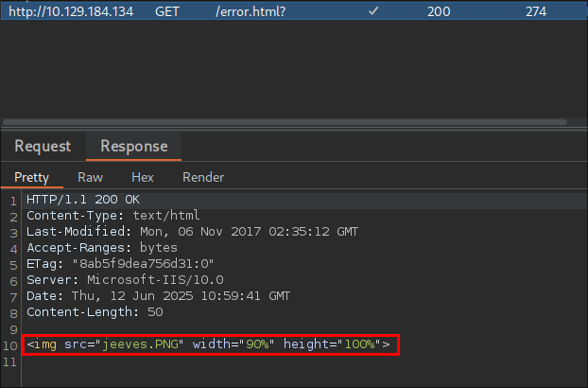588x388 pixels.
Task: Click the ETag header value
Action: (x=143, y=264)
